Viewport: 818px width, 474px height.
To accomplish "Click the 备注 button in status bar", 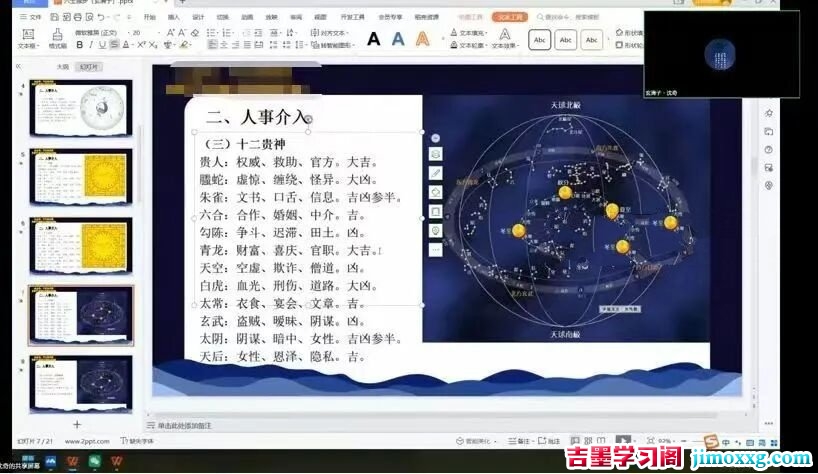I will [x=520, y=441].
